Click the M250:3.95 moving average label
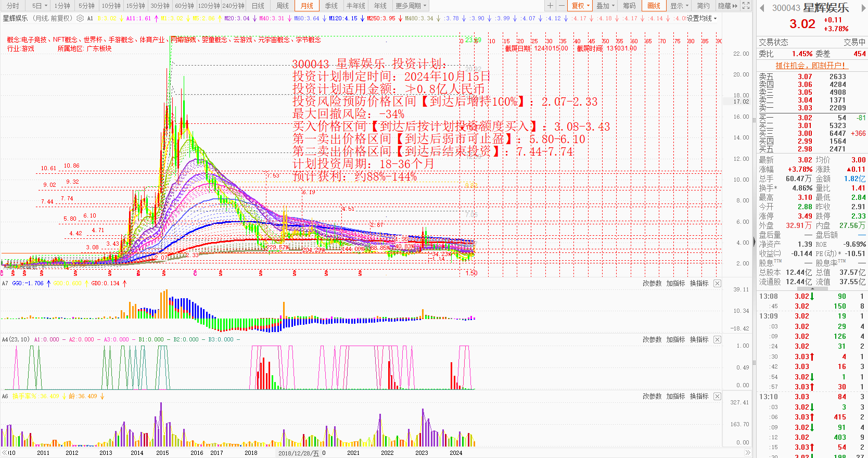Image resolution: width=868 pixels, height=458 pixels. tap(381, 18)
